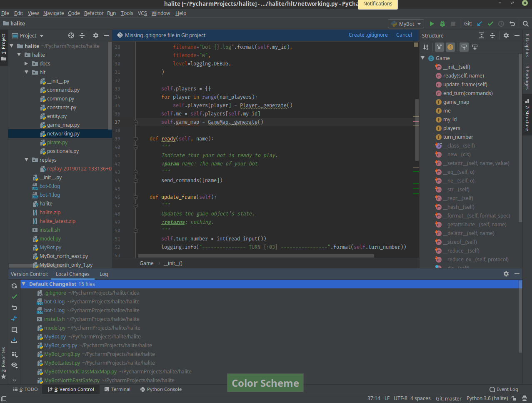This screenshot has width=532, height=403.
Task: Collapse the hlt folder in Project tree
Action: [x=26, y=72]
